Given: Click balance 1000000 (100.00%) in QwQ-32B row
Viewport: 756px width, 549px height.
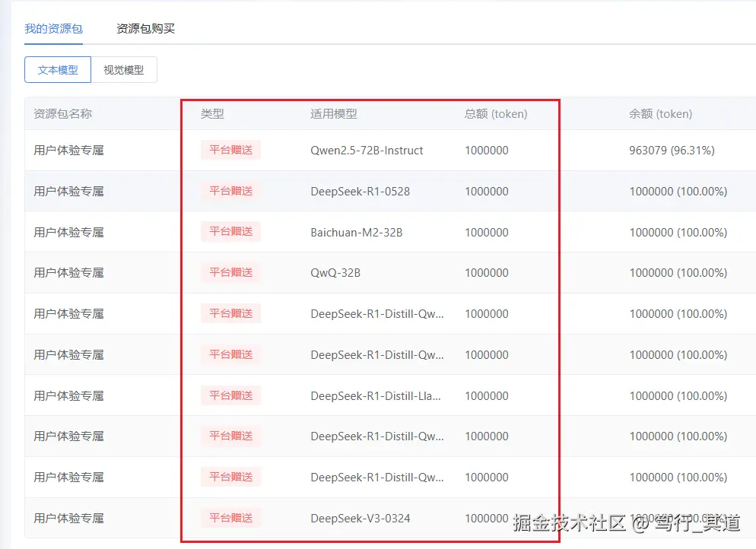Looking at the screenshot, I should tap(678, 273).
